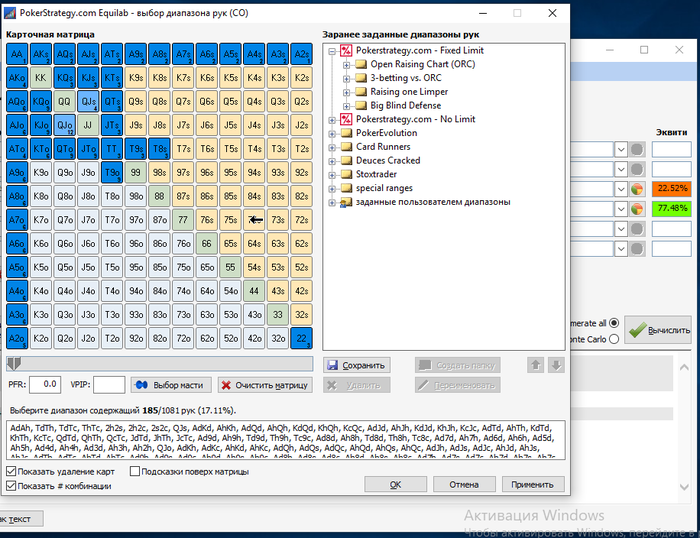Click the pie chart icon beside 22.52% equity
This screenshot has height=538, width=700.
tap(637, 189)
